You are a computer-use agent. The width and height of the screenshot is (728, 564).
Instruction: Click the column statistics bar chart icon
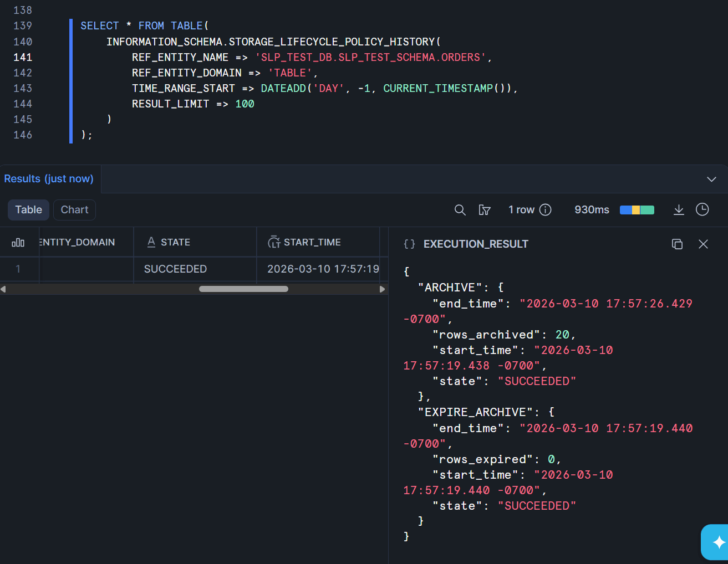(x=18, y=243)
